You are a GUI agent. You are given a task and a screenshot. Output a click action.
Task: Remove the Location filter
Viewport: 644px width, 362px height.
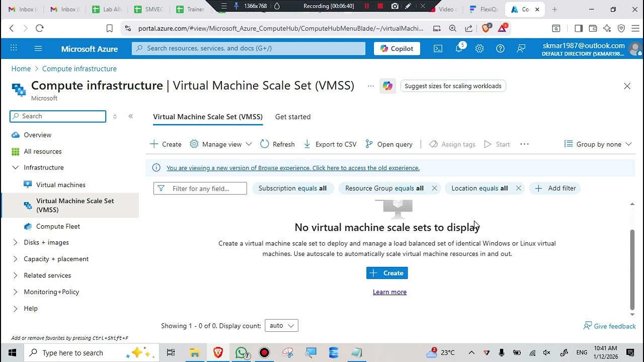[x=518, y=188]
